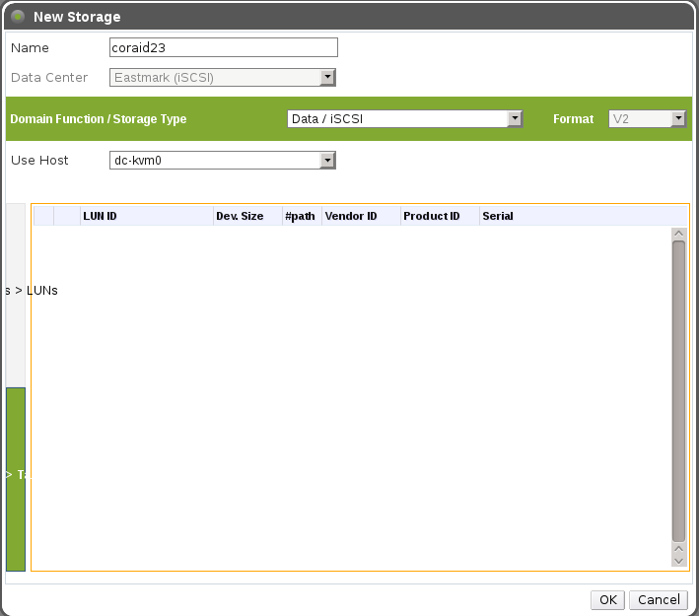
Task: Switch to the LUNs vertical tab
Action: click(16, 292)
